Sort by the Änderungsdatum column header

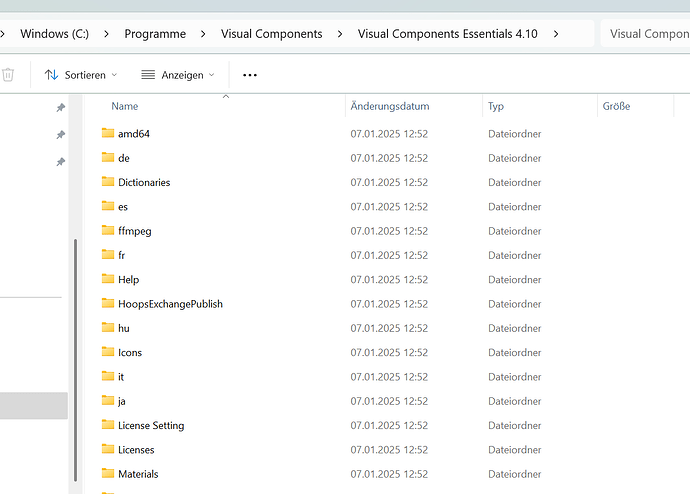(390, 106)
